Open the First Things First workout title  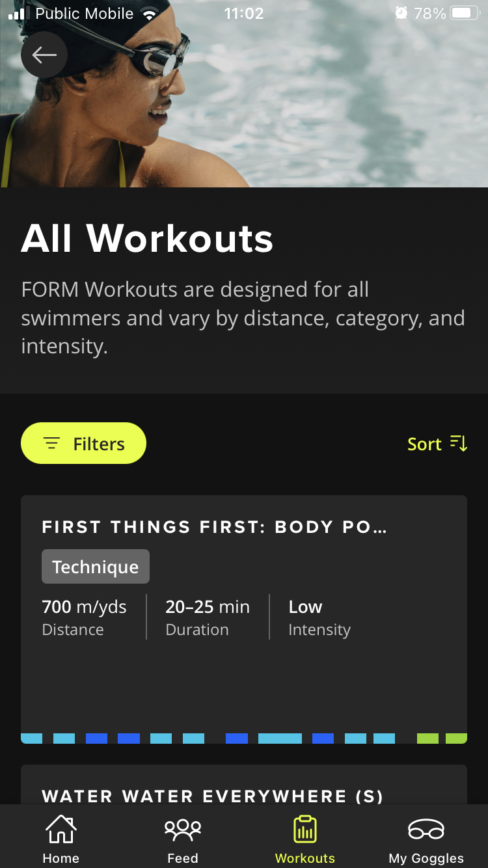pos(215,527)
